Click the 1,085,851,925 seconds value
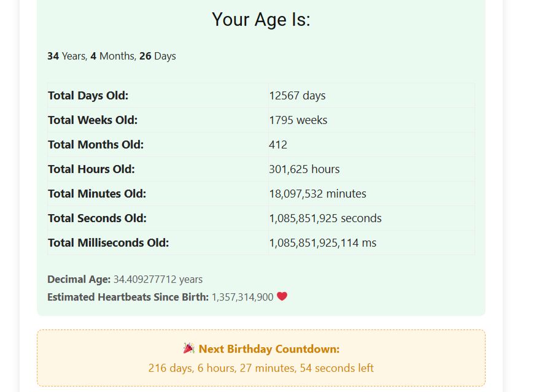 (325, 218)
